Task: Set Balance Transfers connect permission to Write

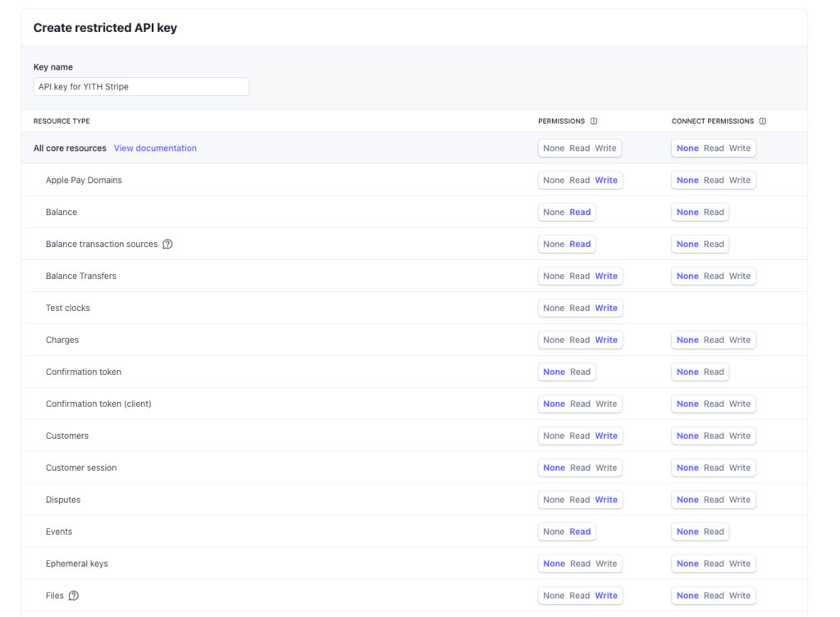Action: click(739, 277)
